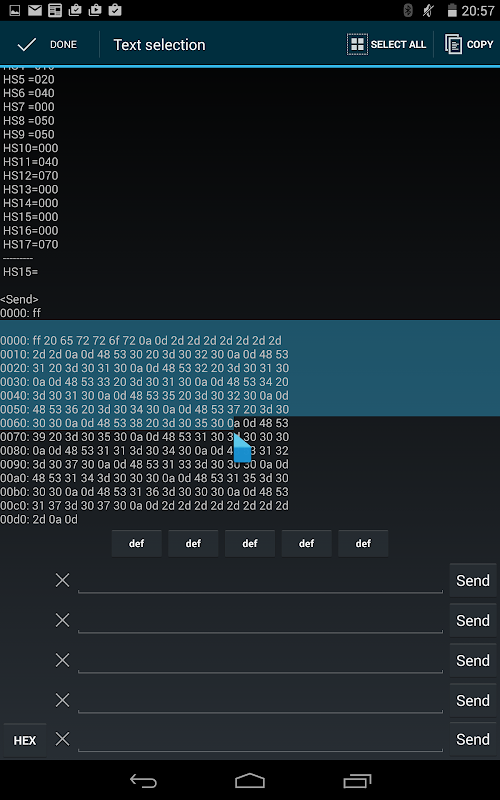Tap the Done checkmark icon
The height and width of the screenshot is (800, 500).
26,45
